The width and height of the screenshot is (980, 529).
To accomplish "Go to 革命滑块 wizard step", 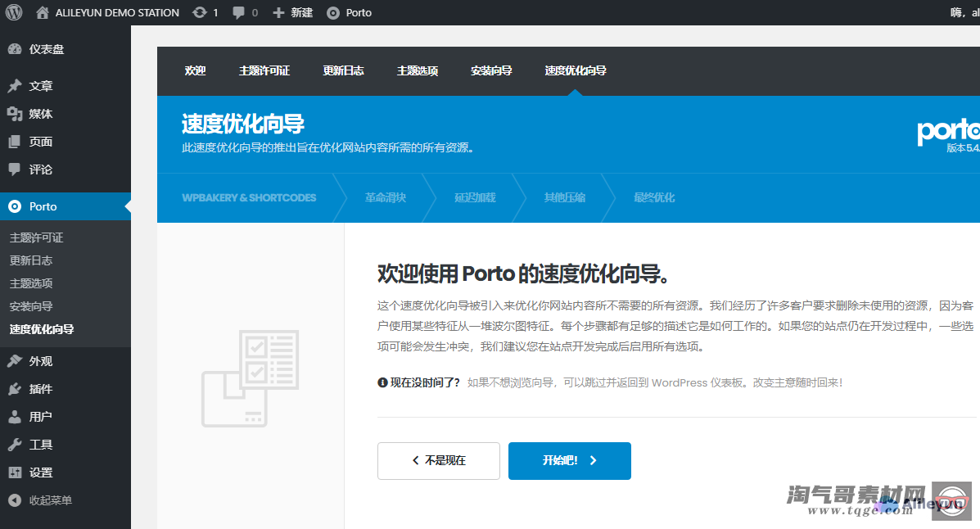I will [x=386, y=197].
